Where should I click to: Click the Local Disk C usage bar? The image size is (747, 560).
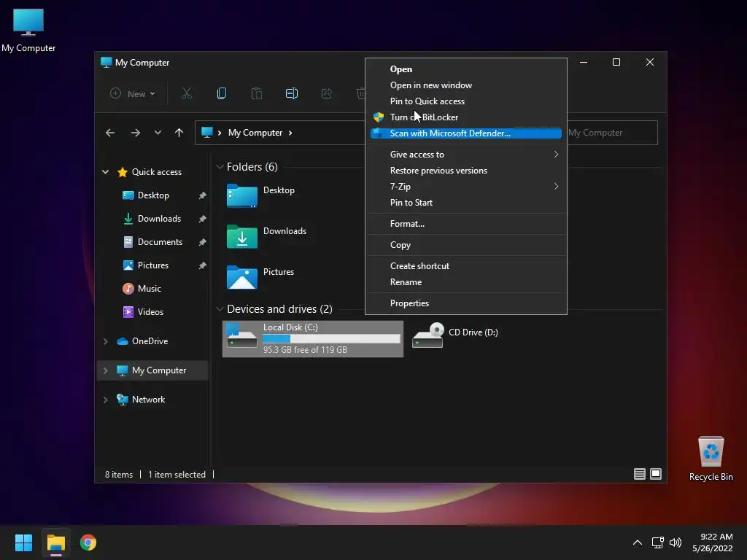331,338
